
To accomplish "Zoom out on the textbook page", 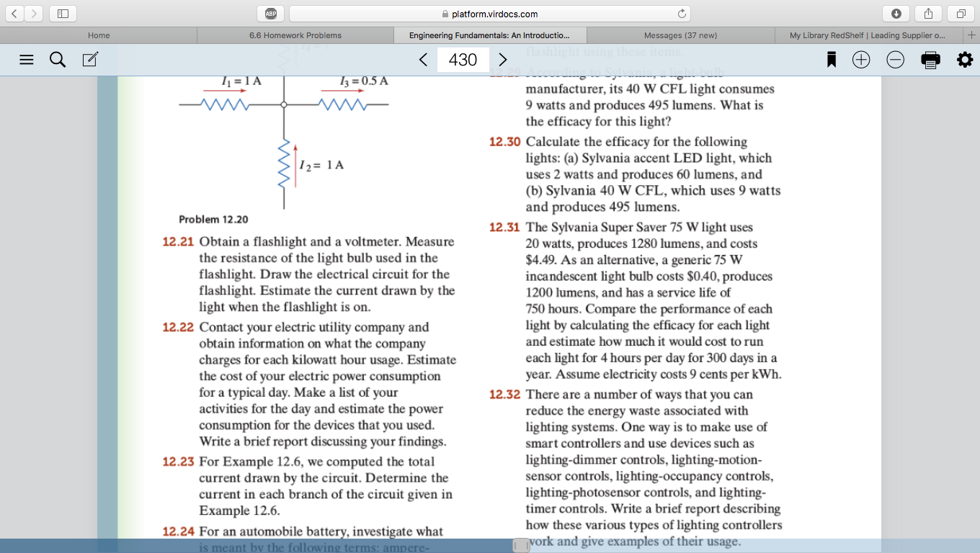I will (x=895, y=60).
